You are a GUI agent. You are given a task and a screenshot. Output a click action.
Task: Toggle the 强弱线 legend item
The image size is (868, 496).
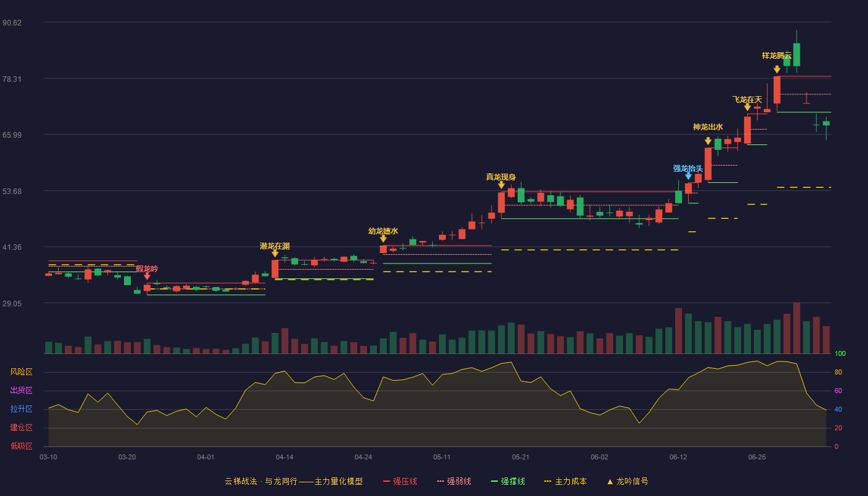click(454, 481)
